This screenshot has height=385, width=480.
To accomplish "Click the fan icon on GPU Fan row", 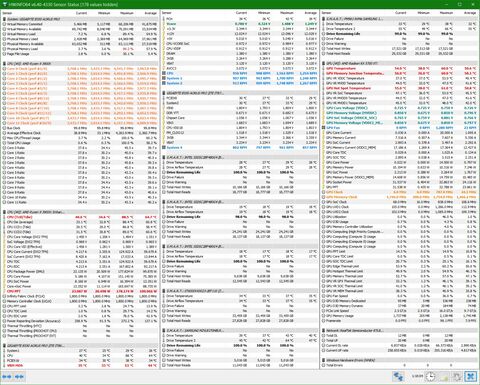I will point(324,128).
